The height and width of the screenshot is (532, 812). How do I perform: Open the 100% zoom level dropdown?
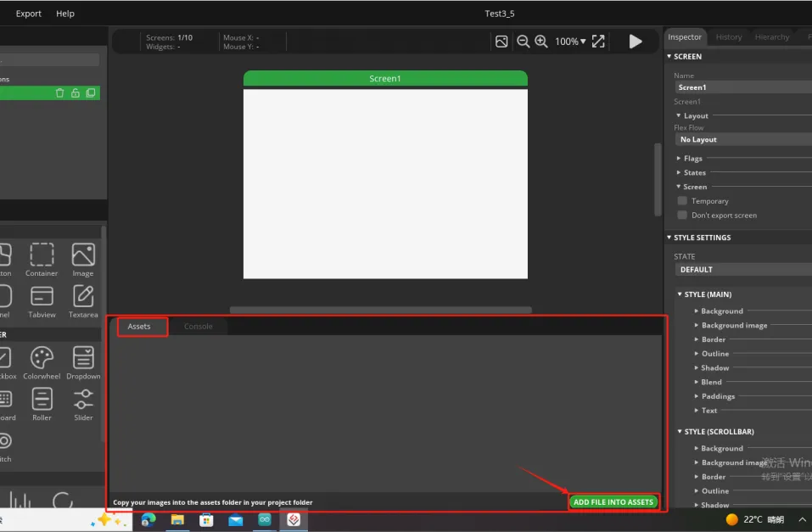click(x=570, y=42)
